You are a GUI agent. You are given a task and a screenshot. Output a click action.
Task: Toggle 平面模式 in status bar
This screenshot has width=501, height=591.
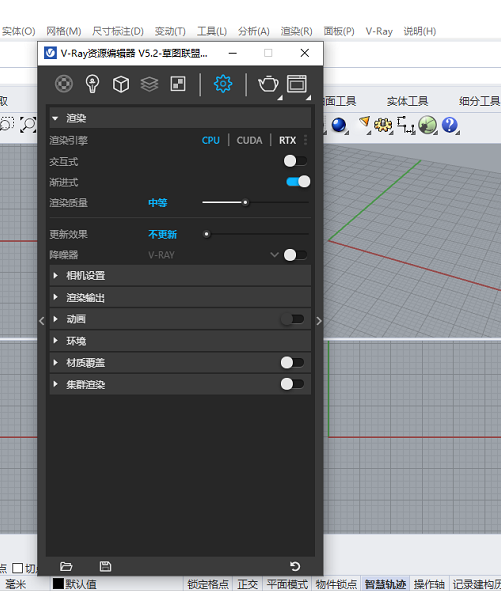pos(287,584)
